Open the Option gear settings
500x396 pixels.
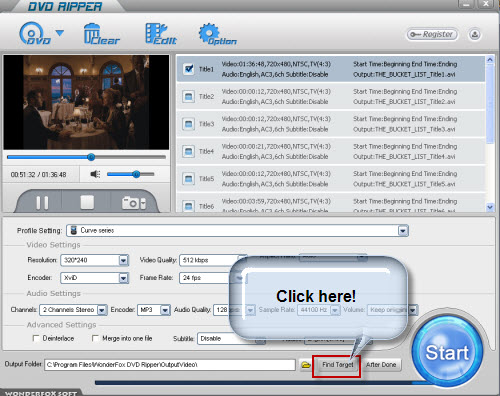pos(217,34)
